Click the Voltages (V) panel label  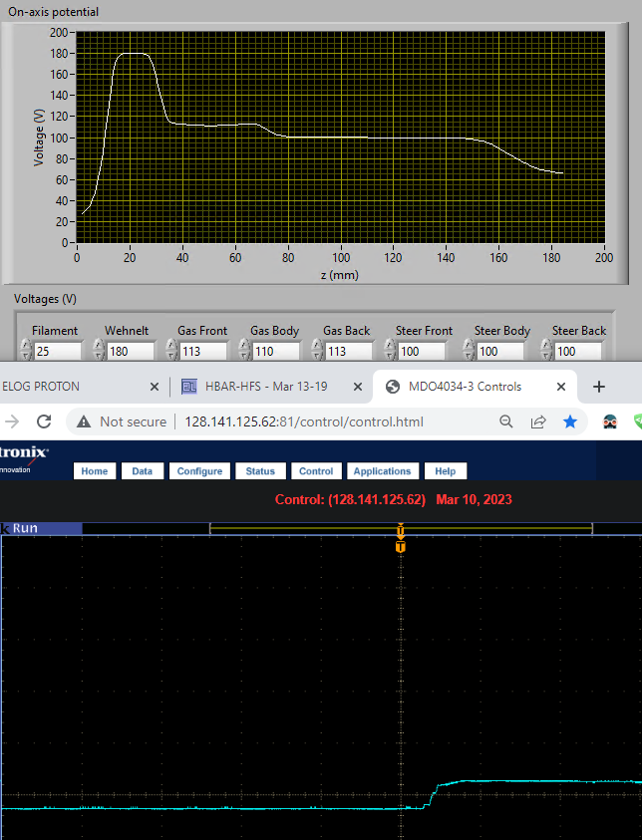(x=45, y=299)
